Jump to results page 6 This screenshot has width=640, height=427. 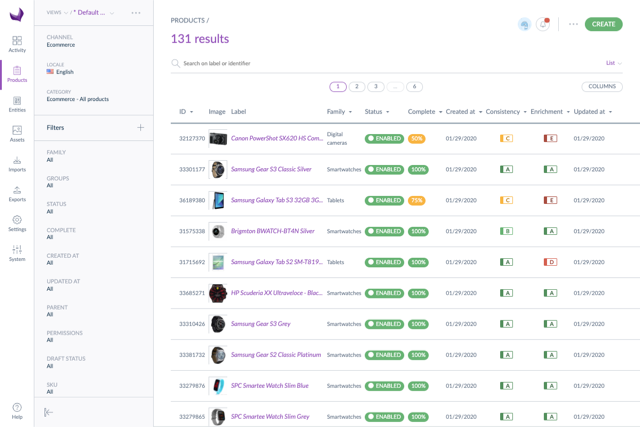(x=414, y=87)
